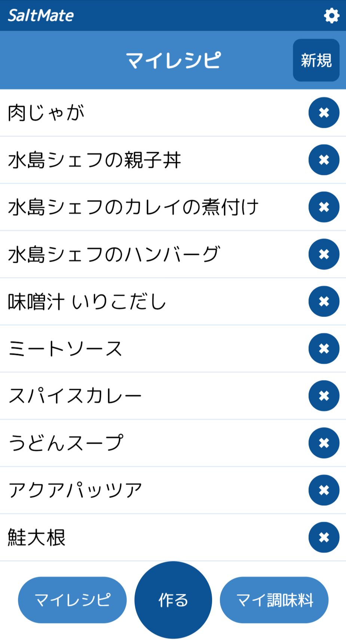Viewport: 346px width, 644px height.
Task: Open the 鮭大根 recipe entry
Action: pyautogui.click(x=37, y=537)
